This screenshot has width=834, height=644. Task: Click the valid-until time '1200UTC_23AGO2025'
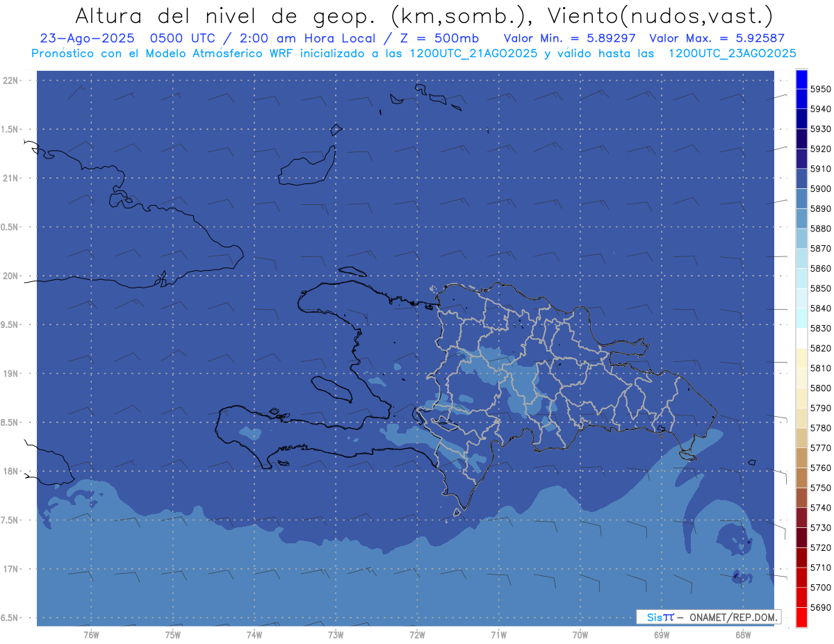(733, 53)
